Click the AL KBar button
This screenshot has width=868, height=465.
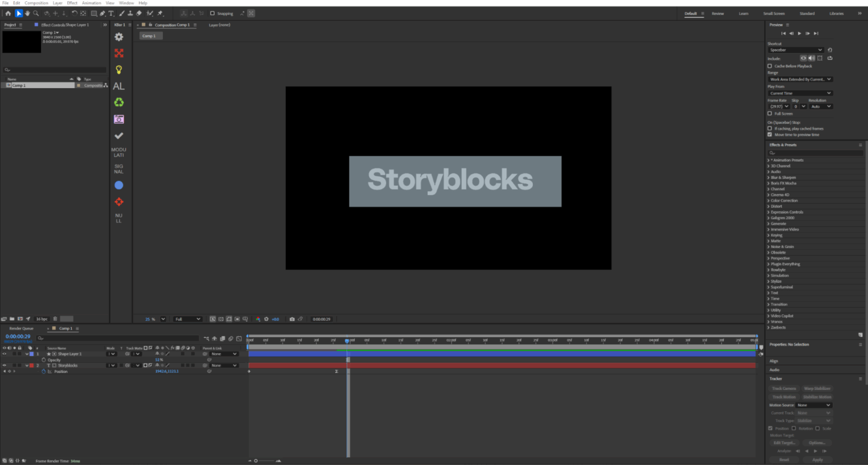(x=119, y=86)
